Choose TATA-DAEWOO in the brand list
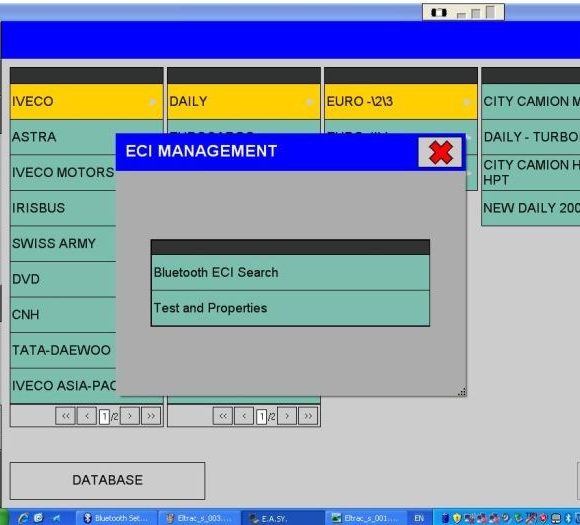The image size is (580, 525). pos(63,350)
